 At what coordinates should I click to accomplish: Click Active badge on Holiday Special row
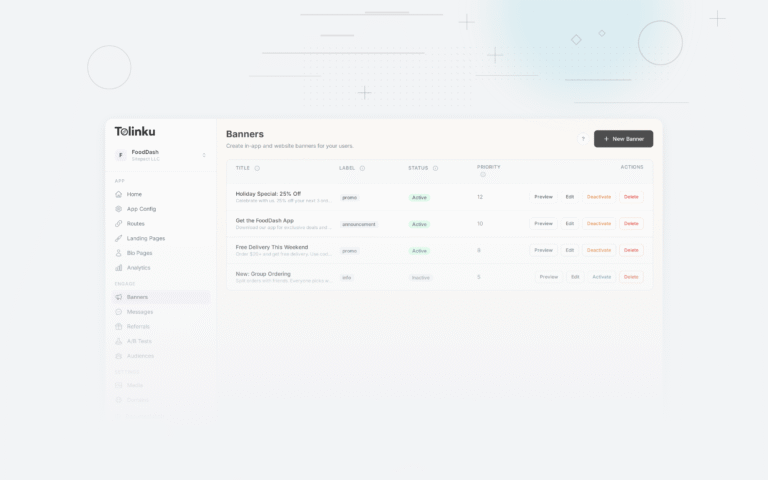pos(419,198)
